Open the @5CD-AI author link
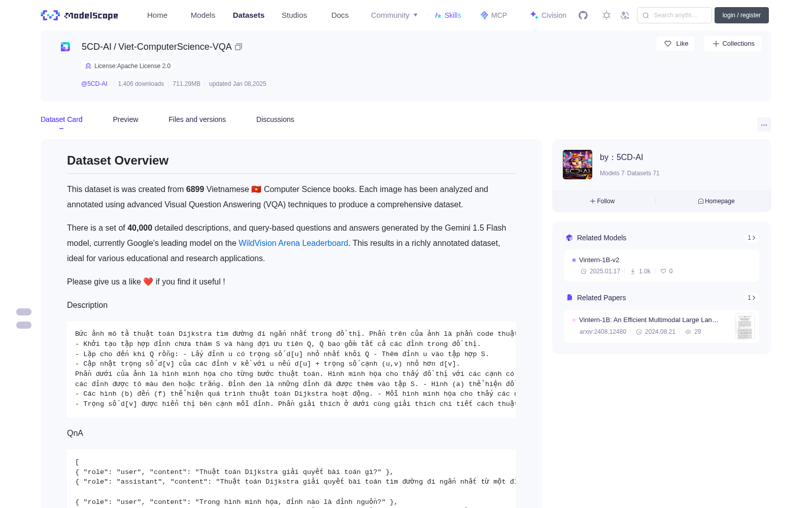This screenshot has width=812, height=508. pos(94,84)
